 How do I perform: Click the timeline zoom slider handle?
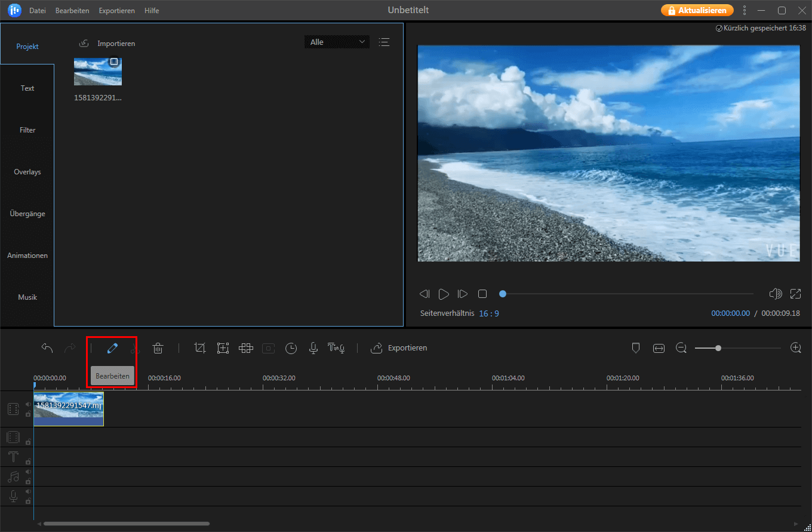click(718, 348)
